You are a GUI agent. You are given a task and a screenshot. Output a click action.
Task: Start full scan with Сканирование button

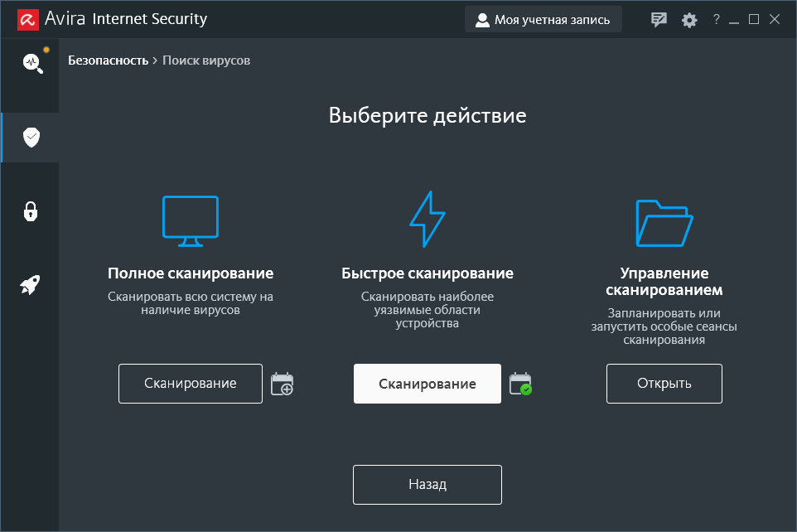191,384
